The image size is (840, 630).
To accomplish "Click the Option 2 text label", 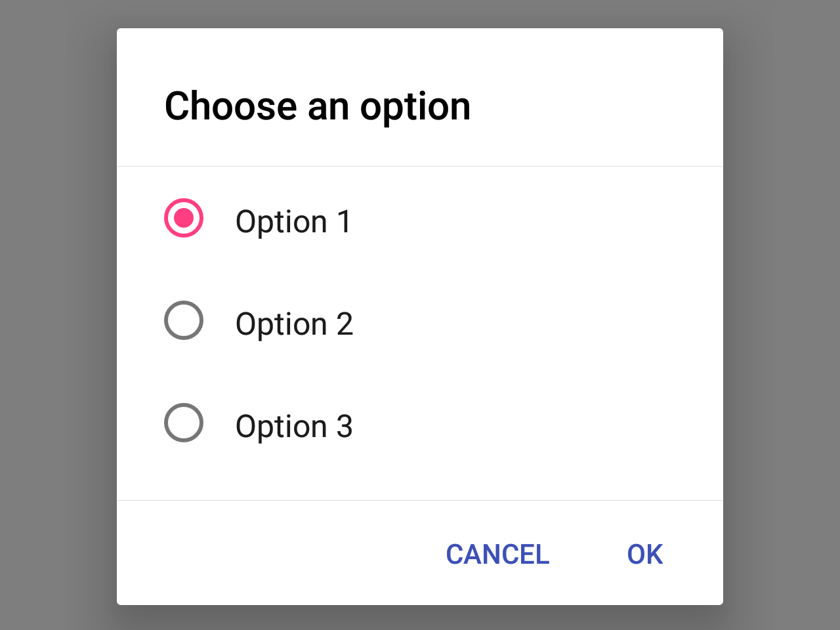I will tap(294, 324).
